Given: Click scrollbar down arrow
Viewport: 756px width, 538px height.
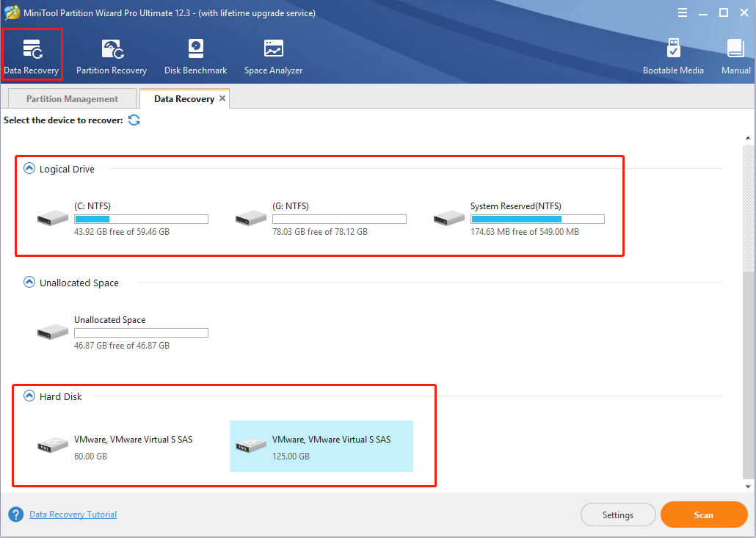Looking at the screenshot, I should [748, 487].
